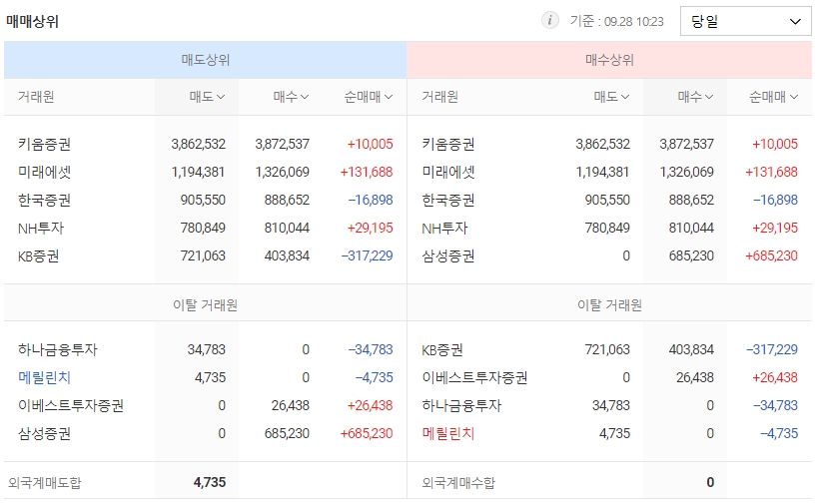Click the 외국계매도합 label
Image resolution: width=819 pixels, height=504 pixels.
[45, 483]
